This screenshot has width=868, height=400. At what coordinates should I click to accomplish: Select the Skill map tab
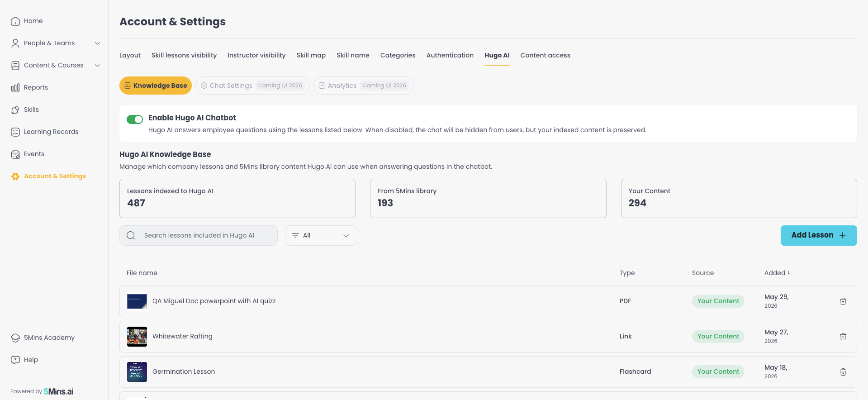pos(311,55)
